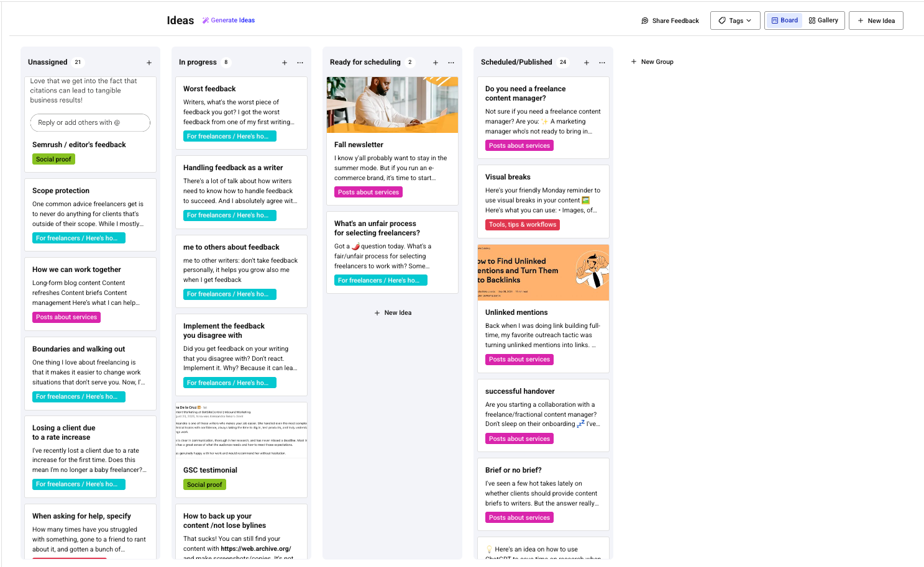Switch to Gallery view
Viewport: 924px width, 567px height.
click(x=823, y=20)
